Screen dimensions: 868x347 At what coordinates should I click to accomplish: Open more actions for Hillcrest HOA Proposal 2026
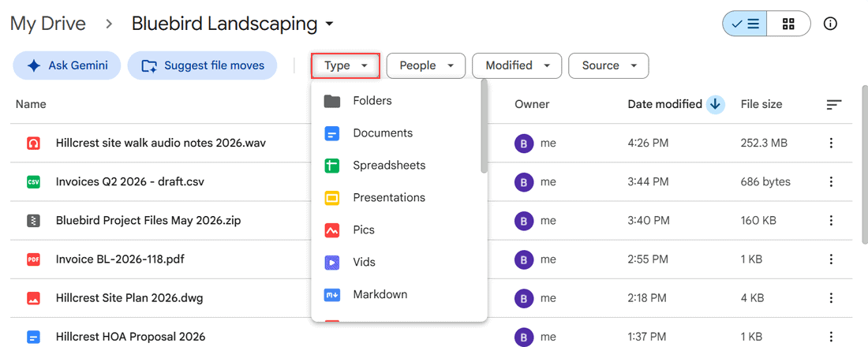pyautogui.click(x=830, y=337)
